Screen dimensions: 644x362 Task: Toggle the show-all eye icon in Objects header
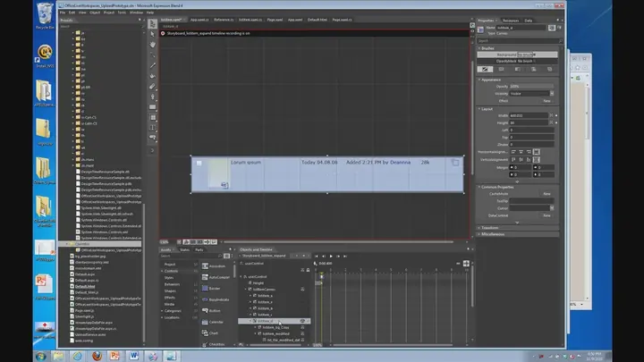click(302, 270)
